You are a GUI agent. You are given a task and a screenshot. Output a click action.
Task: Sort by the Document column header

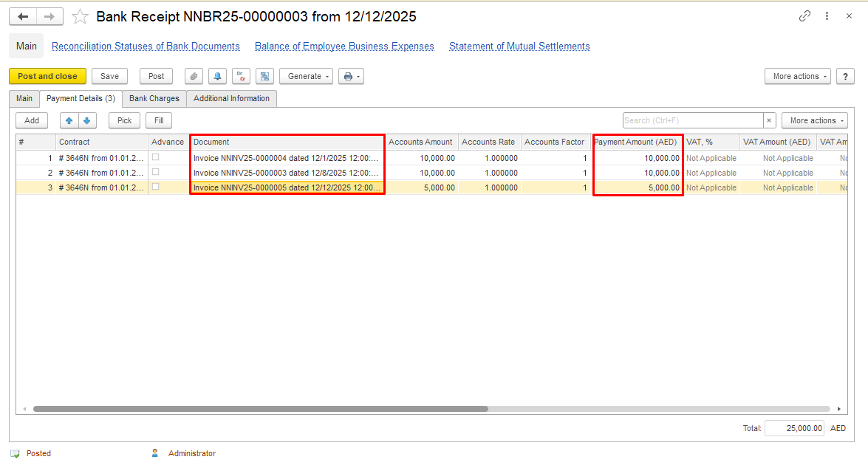click(x=287, y=142)
